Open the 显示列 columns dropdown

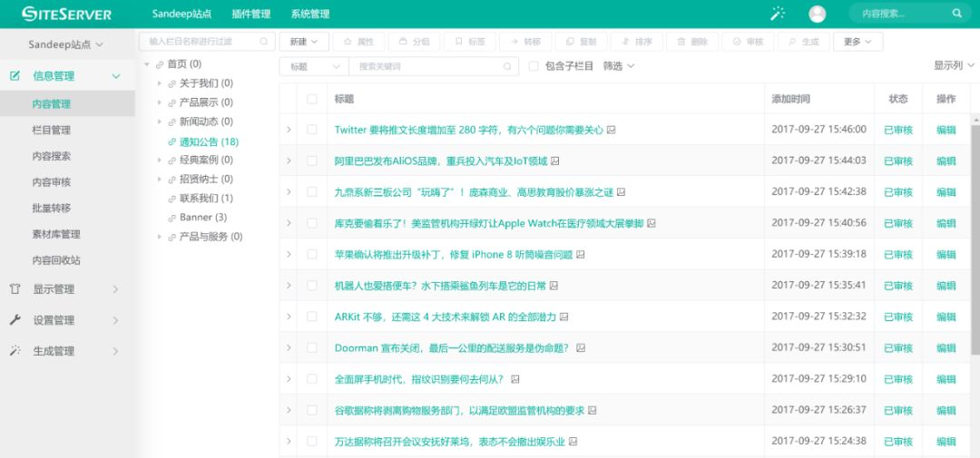[x=955, y=65]
